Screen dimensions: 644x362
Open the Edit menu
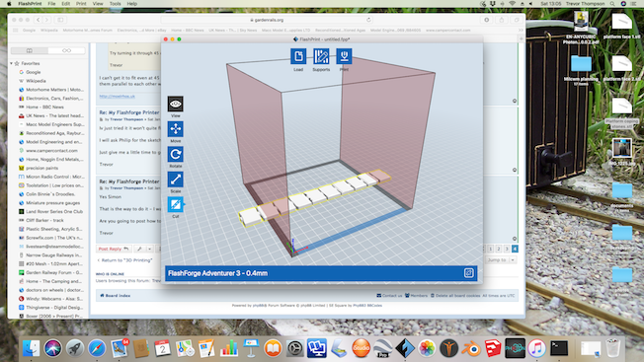66,4
